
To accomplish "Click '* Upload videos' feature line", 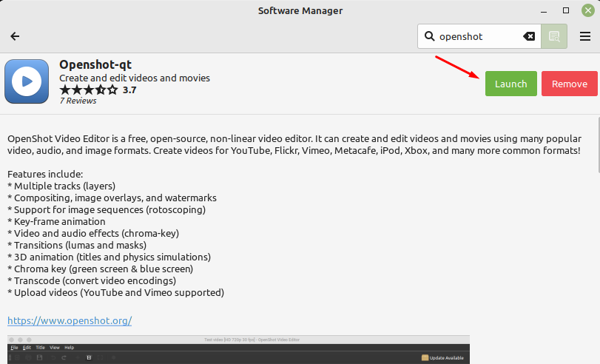I will click(115, 292).
